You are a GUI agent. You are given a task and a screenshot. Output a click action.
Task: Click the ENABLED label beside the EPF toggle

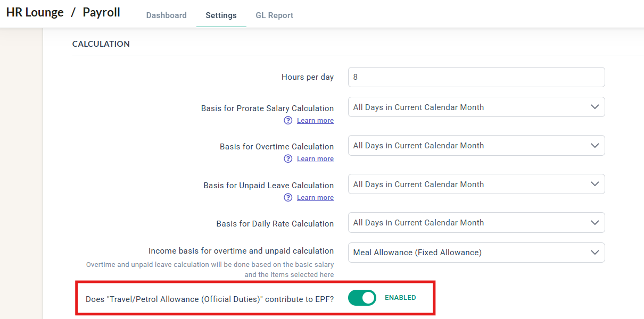(x=400, y=298)
